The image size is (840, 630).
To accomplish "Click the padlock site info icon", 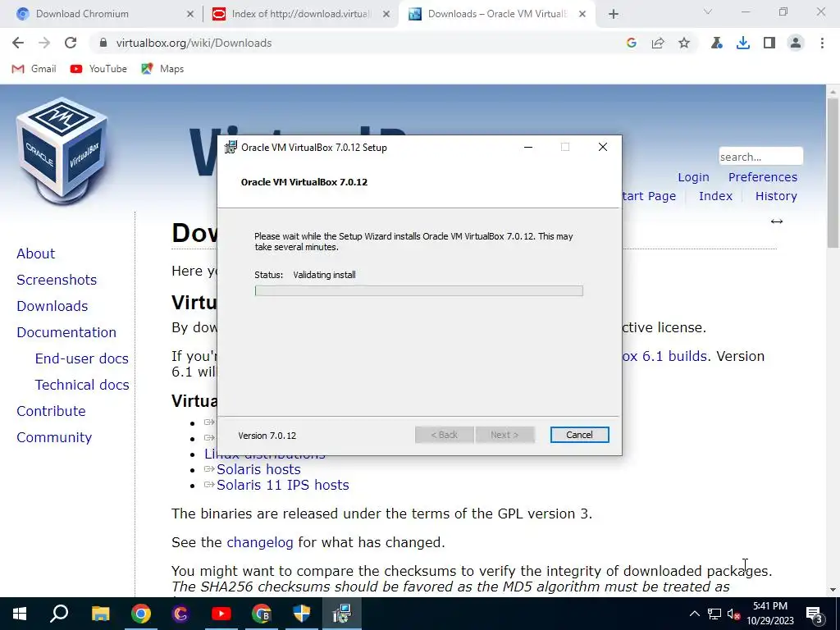I will tap(103, 43).
